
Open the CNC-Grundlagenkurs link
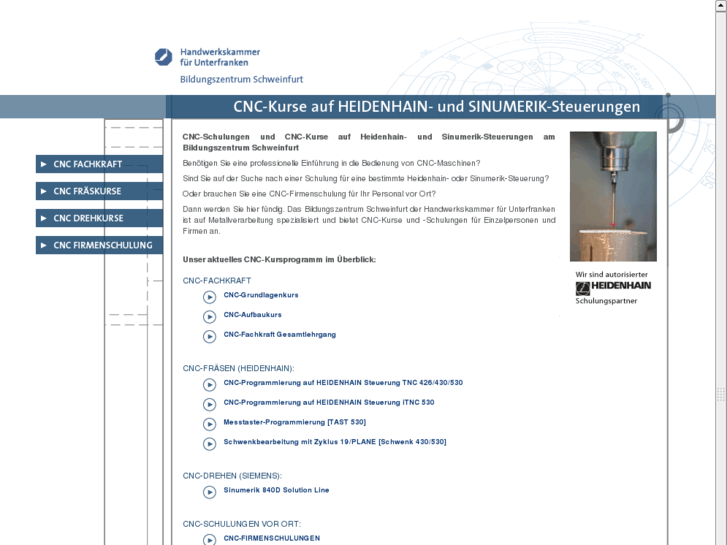click(261, 295)
